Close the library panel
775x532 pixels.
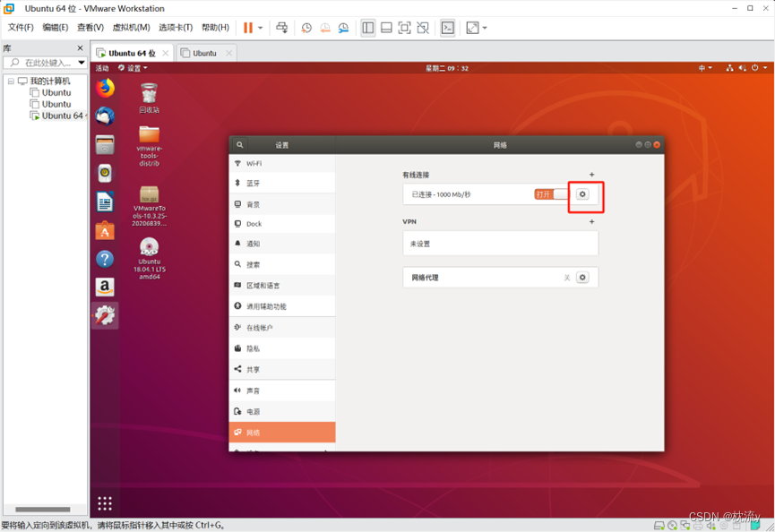80,47
